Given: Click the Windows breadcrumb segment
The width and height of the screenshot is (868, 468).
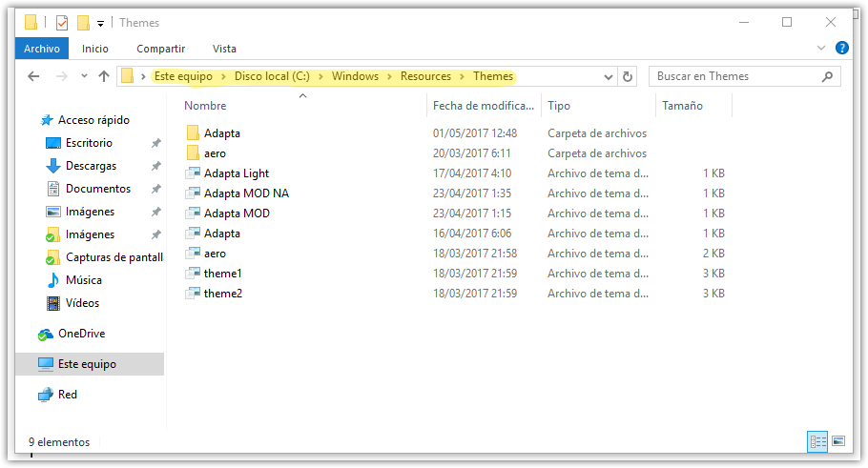Looking at the screenshot, I should (355, 76).
